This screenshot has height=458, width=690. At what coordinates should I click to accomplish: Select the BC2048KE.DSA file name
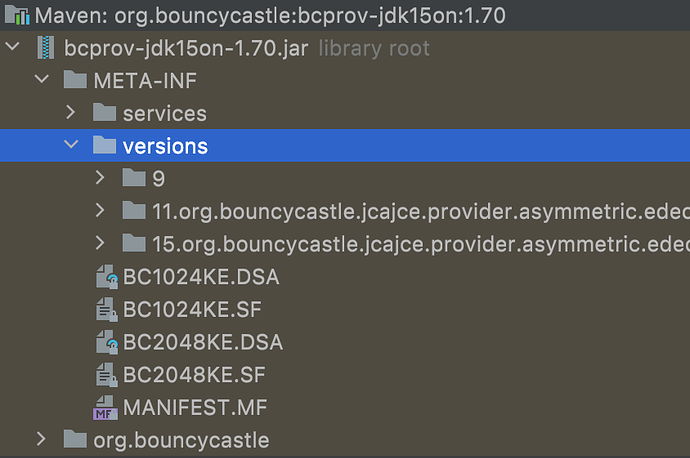(203, 342)
